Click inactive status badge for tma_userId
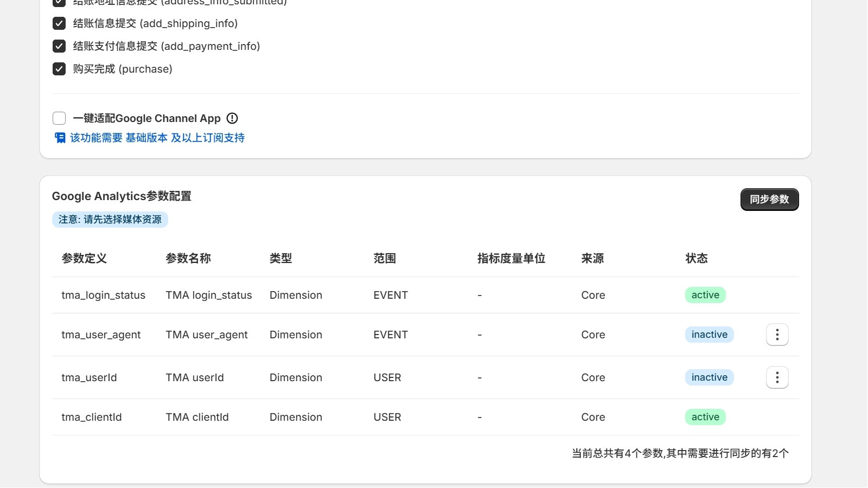 [x=709, y=377]
